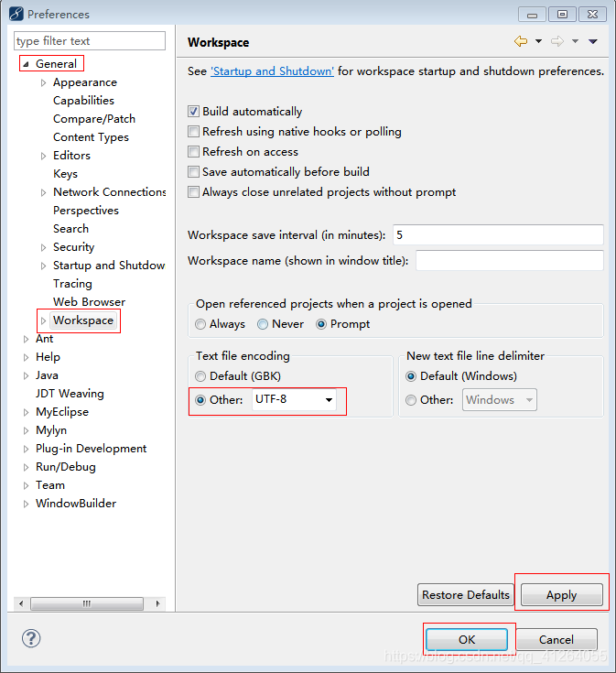Enable Refresh on access checkbox

click(193, 151)
